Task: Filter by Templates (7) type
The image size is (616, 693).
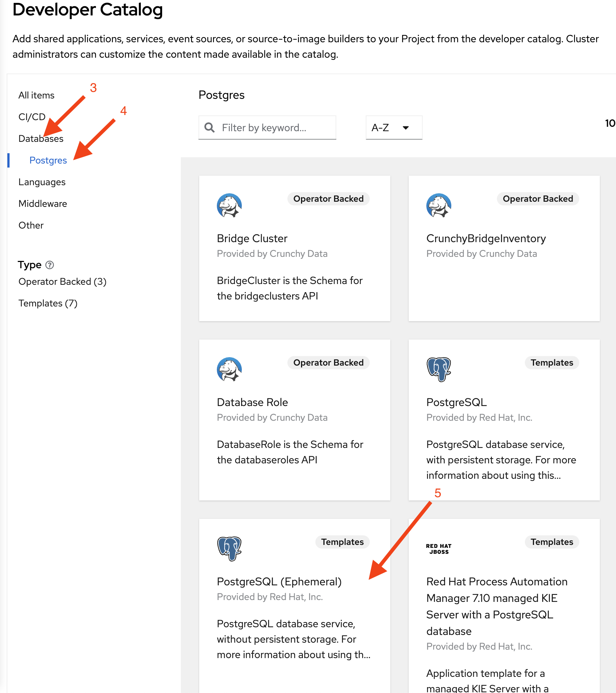Action: coord(48,304)
